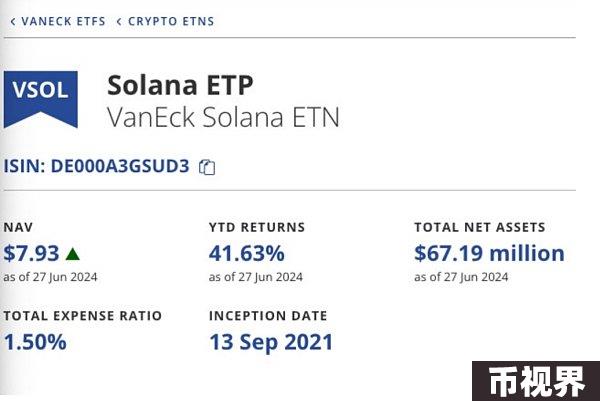Click the inception date 13 Sep 2021
The height and width of the screenshot is (401, 600).
pyautogui.click(x=271, y=342)
